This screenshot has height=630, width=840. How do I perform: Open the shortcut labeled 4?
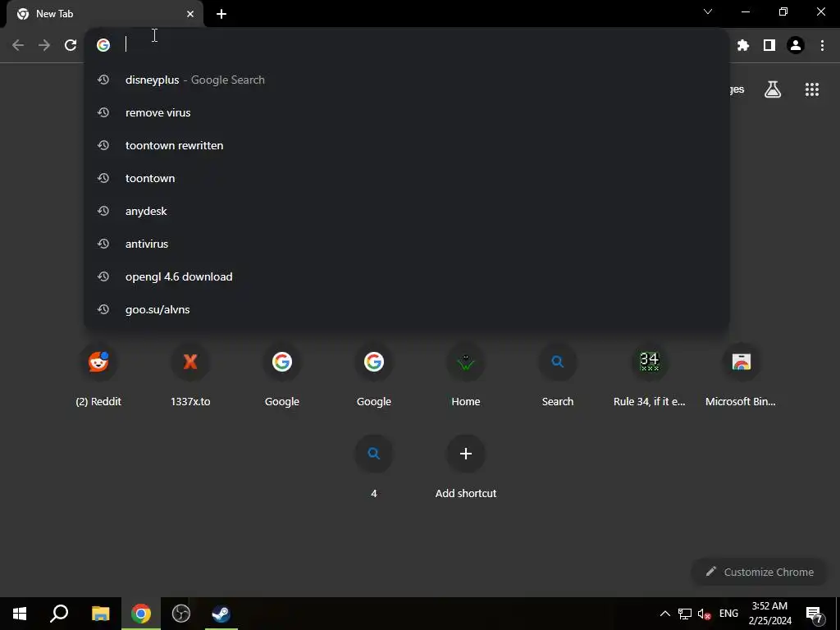point(374,468)
